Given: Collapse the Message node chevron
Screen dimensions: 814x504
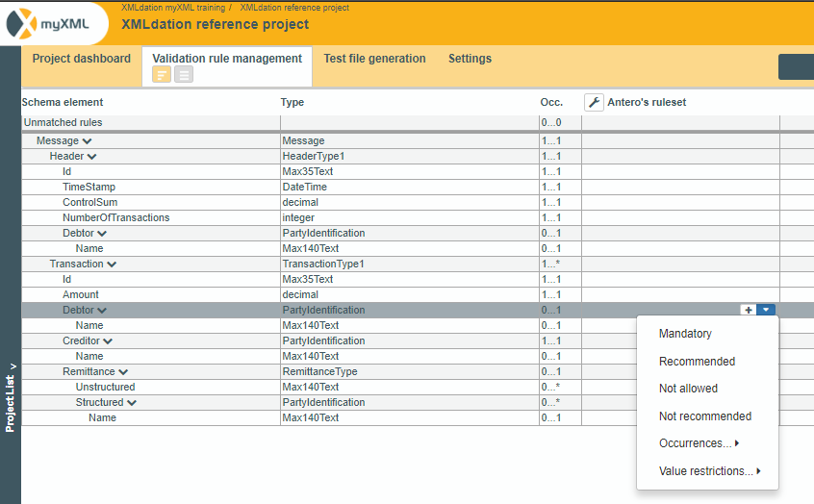Looking at the screenshot, I should click(87, 141).
